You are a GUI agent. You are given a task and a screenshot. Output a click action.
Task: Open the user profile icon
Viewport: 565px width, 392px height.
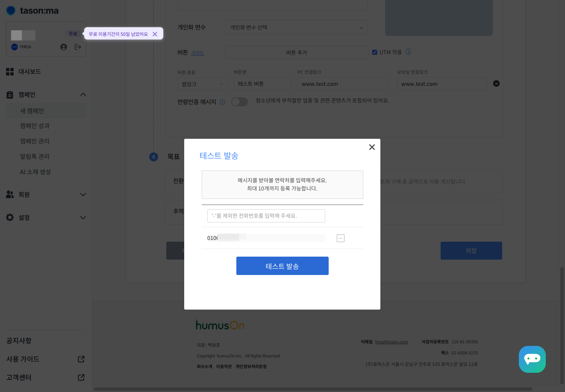pyautogui.click(x=64, y=47)
